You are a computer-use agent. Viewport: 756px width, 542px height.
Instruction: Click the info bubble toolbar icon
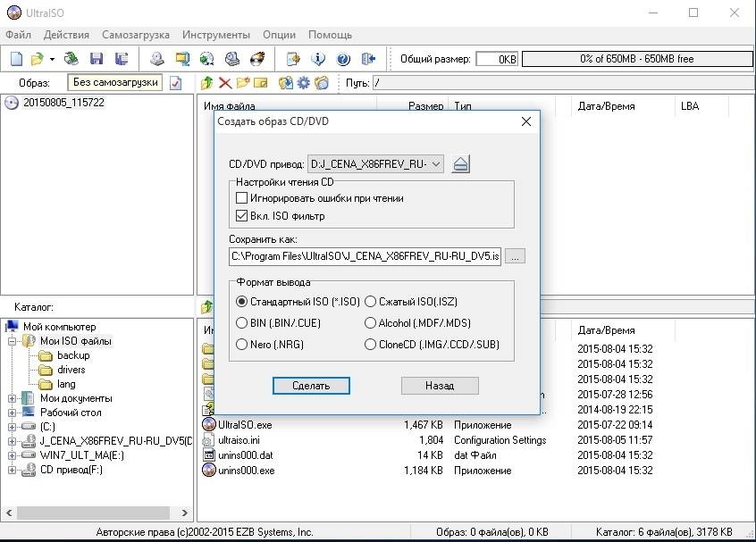[318, 59]
